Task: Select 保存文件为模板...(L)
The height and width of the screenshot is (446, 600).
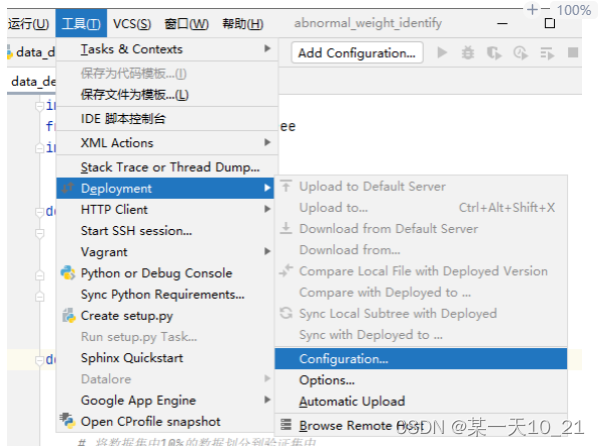Action: tap(167, 94)
